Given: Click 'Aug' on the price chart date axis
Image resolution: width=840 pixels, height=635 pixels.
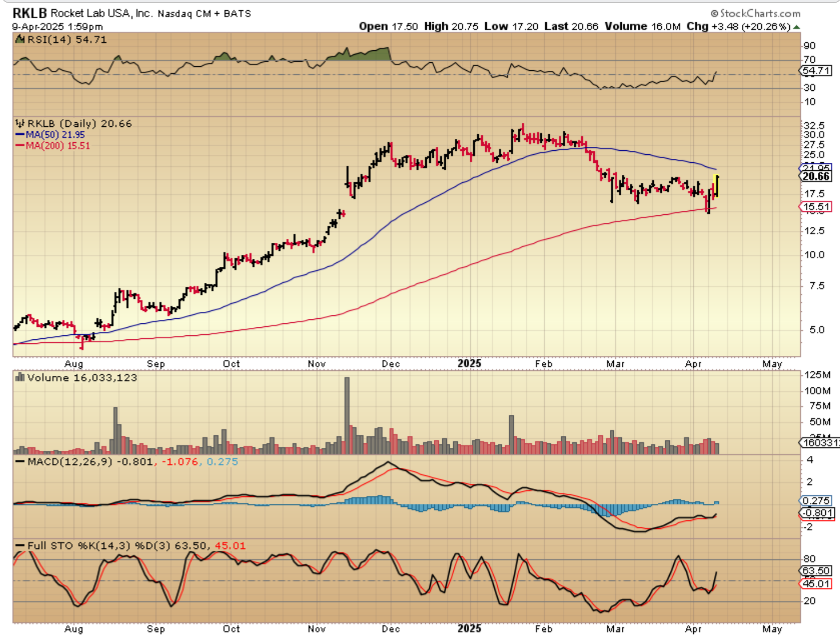Looking at the screenshot, I should [x=74, y=364].
